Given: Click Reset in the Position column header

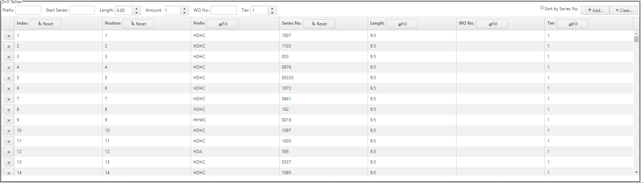Looking at the screenshot, I should (x=139, y=24).
